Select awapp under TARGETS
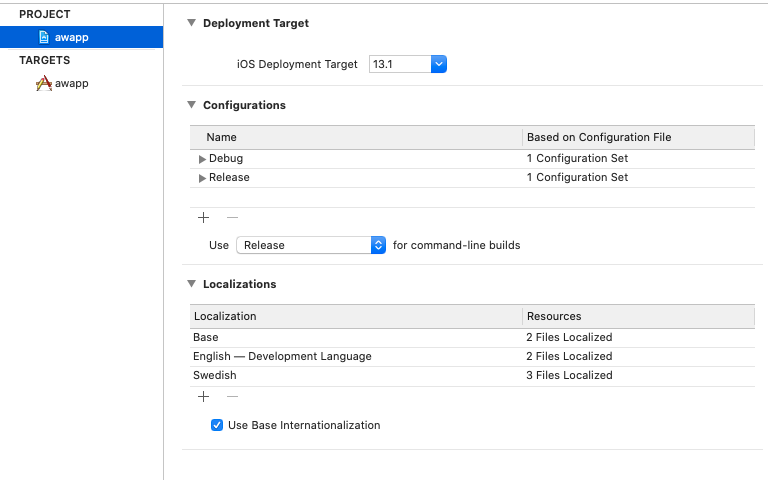Screen dimensions: 768x480 click(x=72, y=84)
